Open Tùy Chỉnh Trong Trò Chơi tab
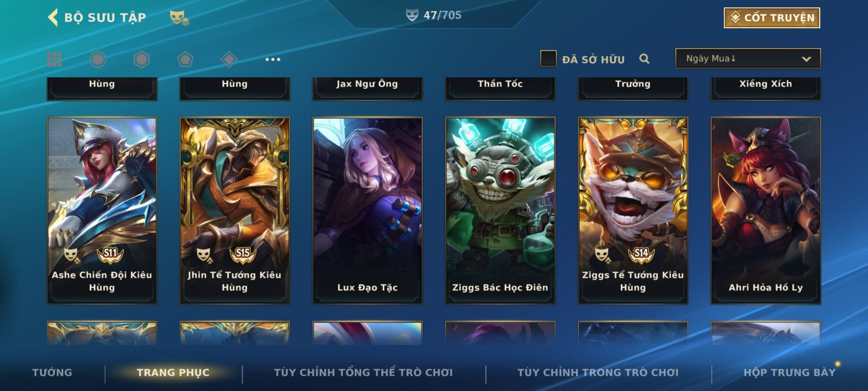This screenshot has width=868, height=391. click(598, 372)
